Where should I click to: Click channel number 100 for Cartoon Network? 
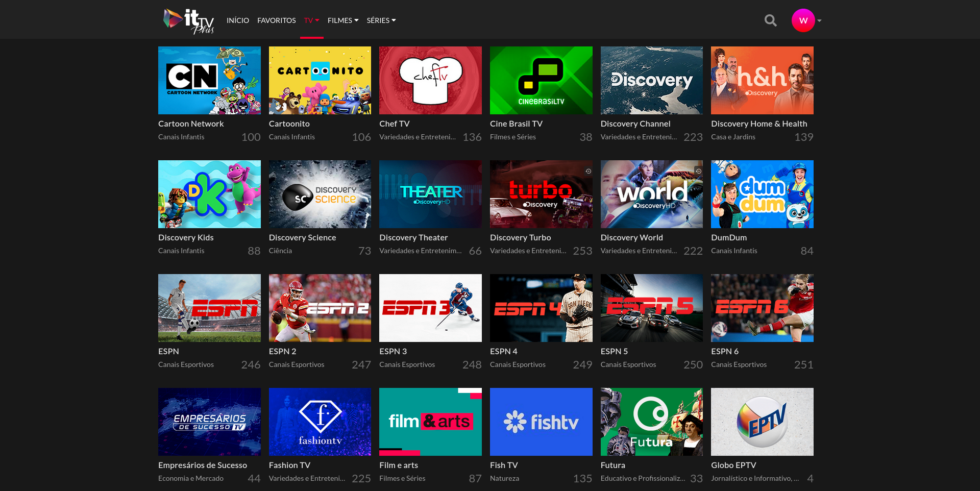tap(251, 137)
